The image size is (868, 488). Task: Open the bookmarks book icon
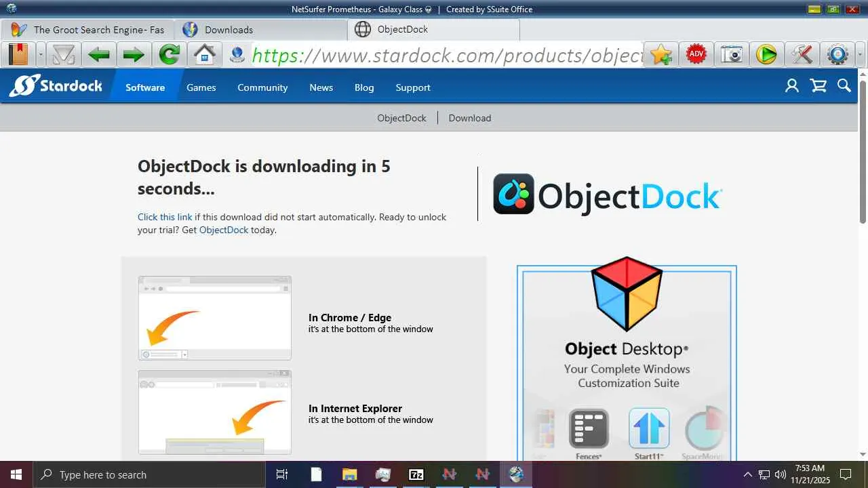coord(18,54)
